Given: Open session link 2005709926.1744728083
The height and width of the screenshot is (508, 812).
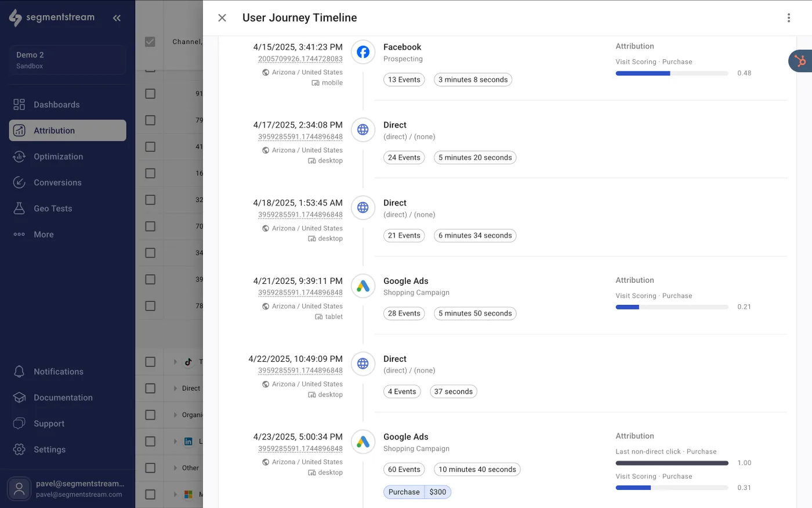Looking at the screenshot, I should [300, 59].
